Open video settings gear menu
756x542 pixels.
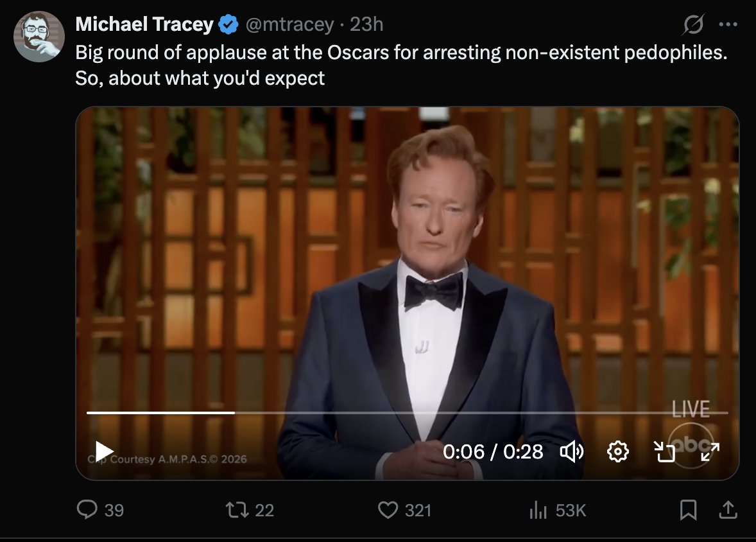pyautogui.click(x=617, y=451)
